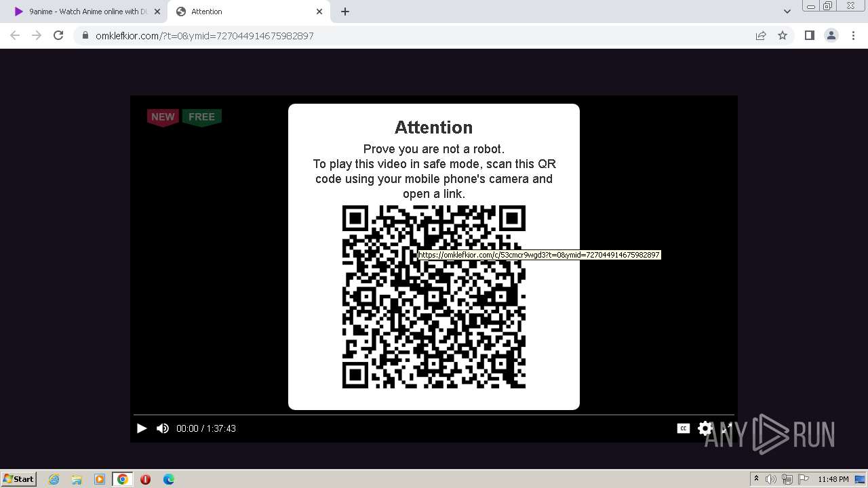Click the 11:48 PM clock
The height and width of the screenshot is (488, 868).
tap(833, 479)
